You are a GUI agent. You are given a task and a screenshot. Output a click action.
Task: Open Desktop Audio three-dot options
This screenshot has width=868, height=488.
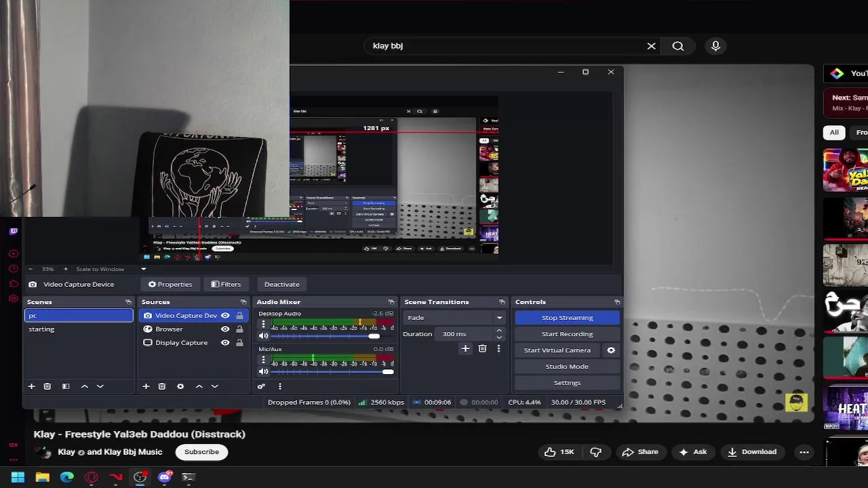click(x=264, y=325)
